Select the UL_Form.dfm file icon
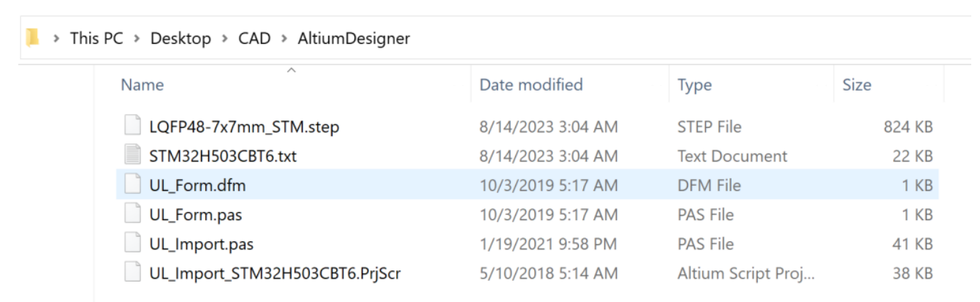This screenshot has width=980, height=302. (132, 185)
